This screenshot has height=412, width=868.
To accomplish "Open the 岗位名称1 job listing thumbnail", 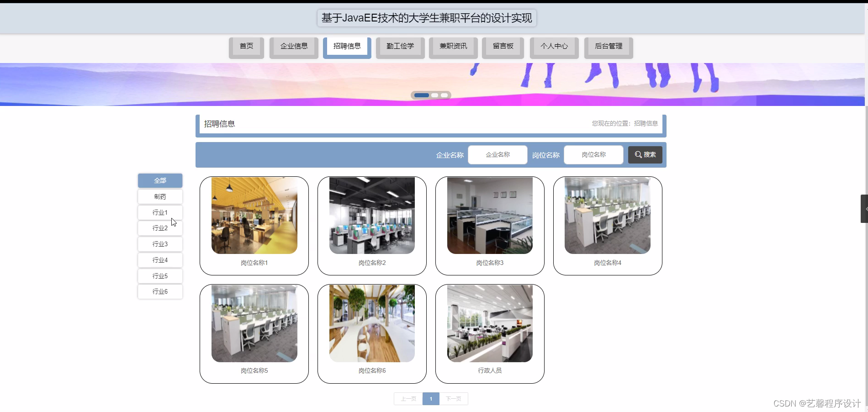I will click(254, 215).
